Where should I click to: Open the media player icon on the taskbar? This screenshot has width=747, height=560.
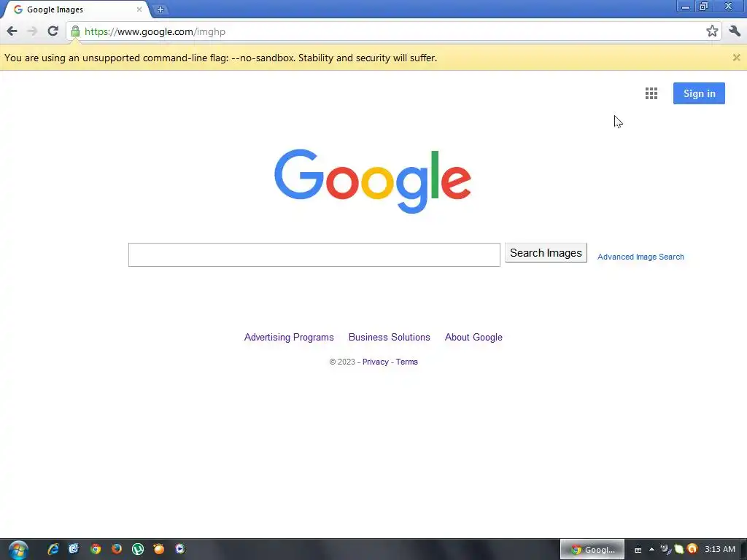pos(179,549)
